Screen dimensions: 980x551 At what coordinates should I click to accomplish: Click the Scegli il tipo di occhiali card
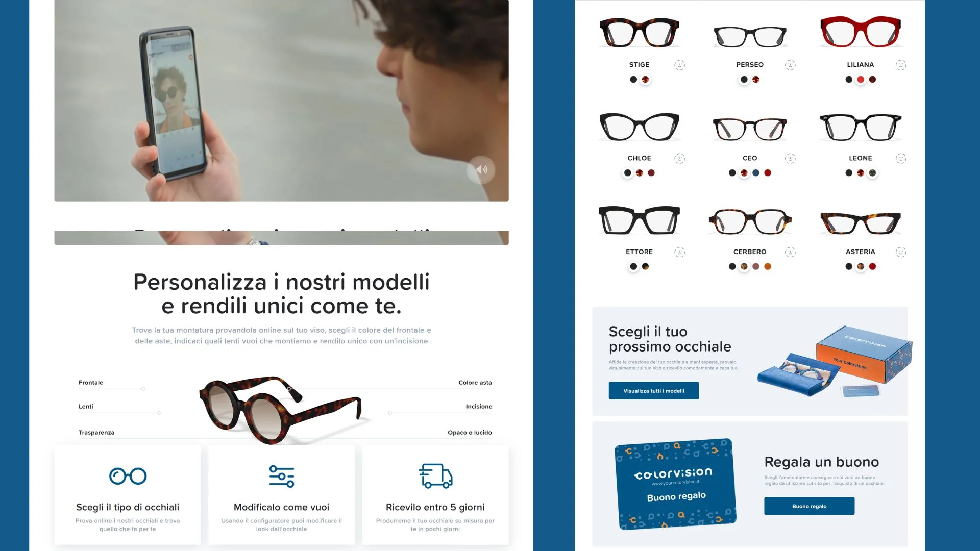point(128,495)
